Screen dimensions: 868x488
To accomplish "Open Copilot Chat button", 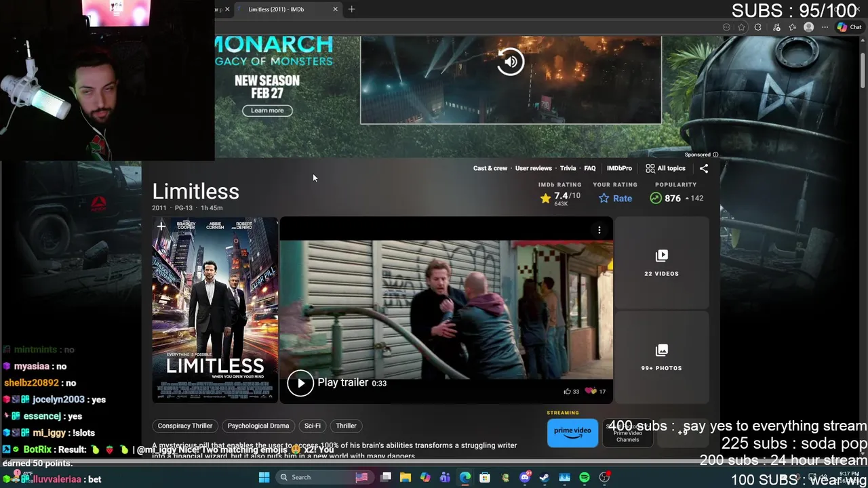I will tap(849, 27).
